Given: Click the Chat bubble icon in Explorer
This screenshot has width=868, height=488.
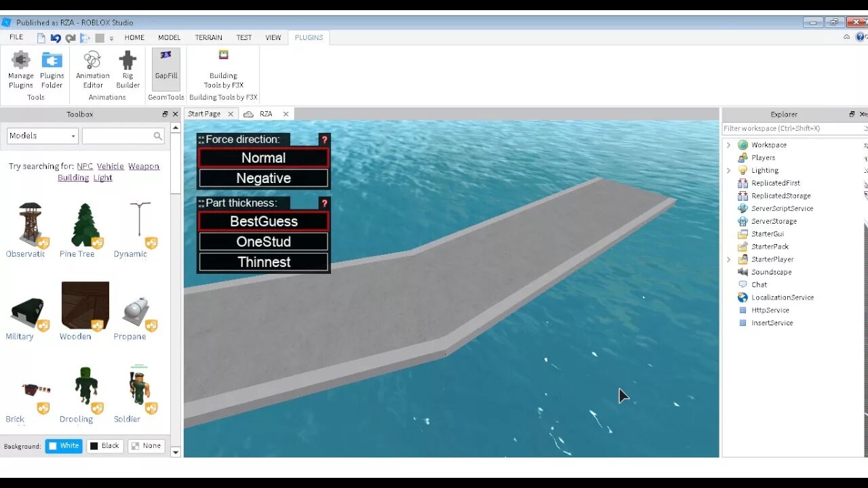Looking at the screenshot, I should [743, 285].
